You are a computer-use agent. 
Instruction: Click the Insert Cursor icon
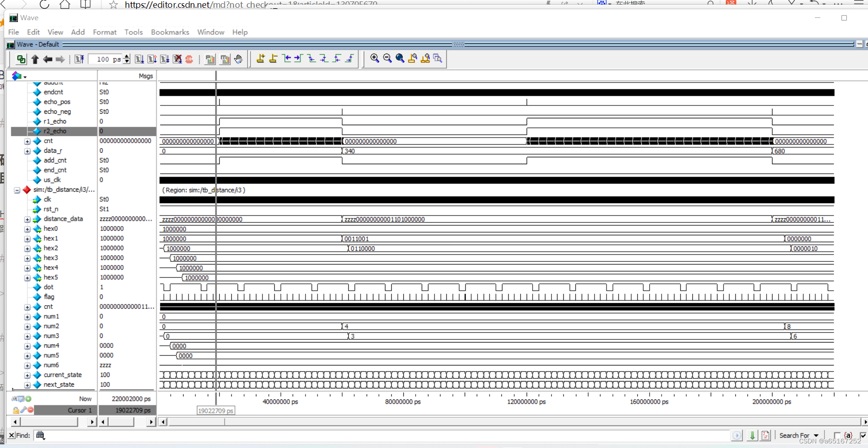coord(261,58)
